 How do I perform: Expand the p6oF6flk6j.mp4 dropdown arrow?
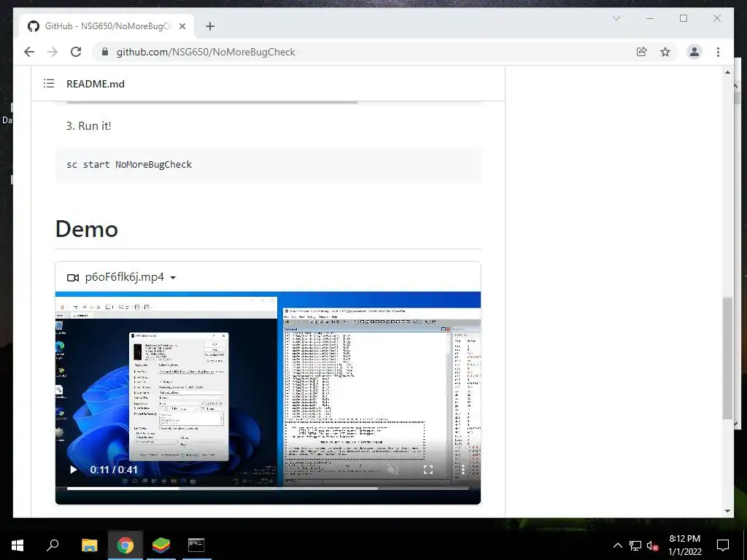pyautogui.click(x=173, y=278)
